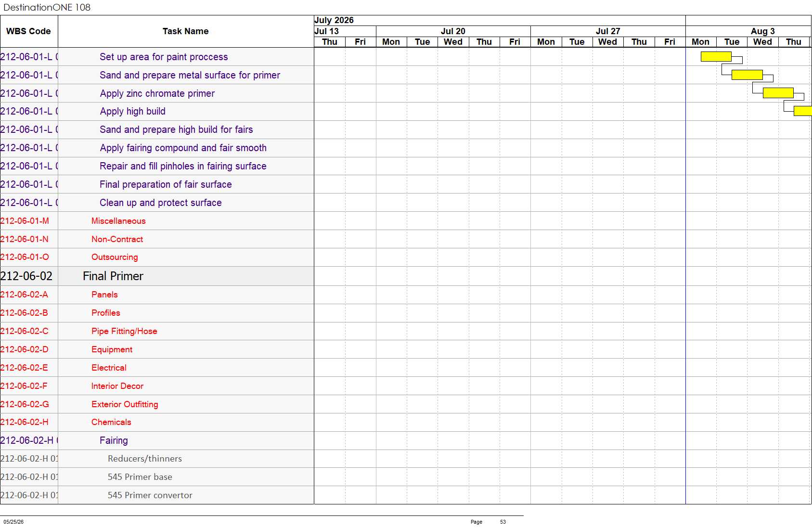Select WBS code 212-06-02-C
Viewport: 812px width, 528px height.
point(25,331)
